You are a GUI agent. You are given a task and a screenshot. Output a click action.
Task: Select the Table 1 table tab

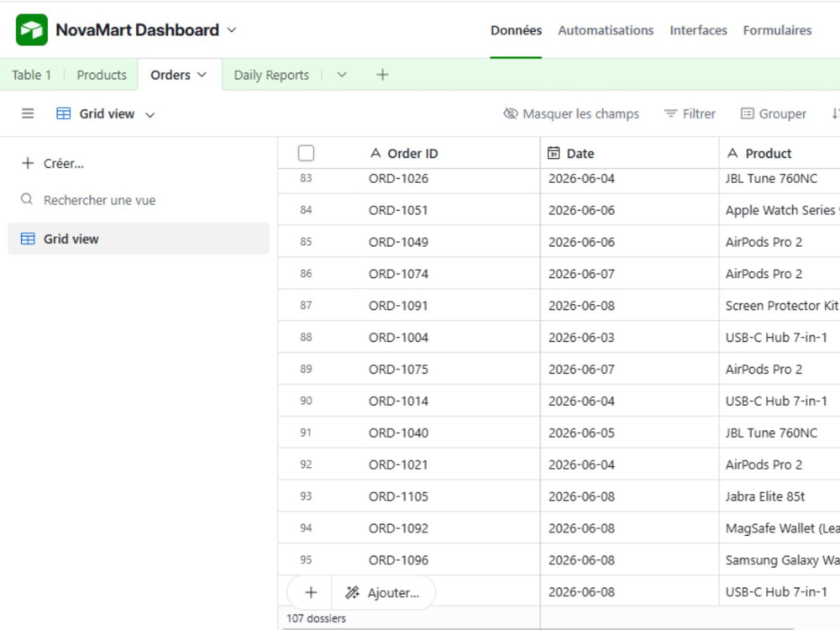tap(32, 75)
